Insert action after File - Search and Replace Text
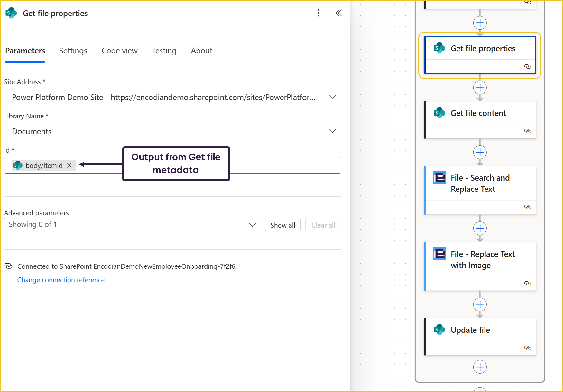 tap(480, 229)
